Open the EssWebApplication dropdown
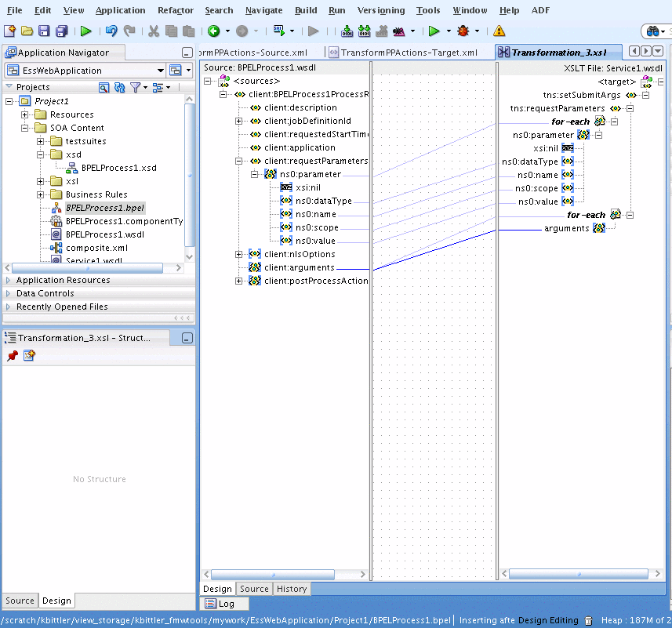 [x=160, y=71]
